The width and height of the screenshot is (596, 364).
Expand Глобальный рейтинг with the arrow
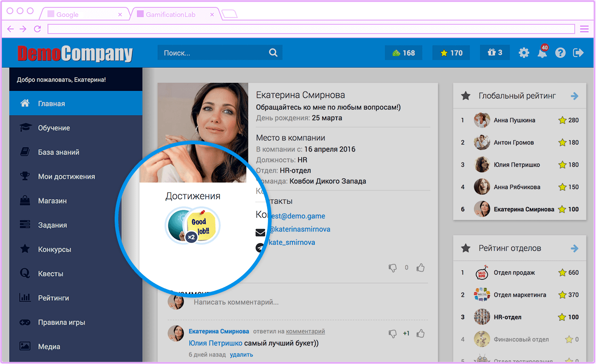click(575, 96)
